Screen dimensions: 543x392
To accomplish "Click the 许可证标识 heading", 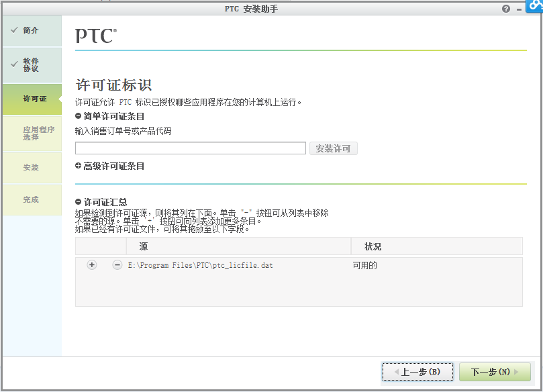I will pos(113,85).
